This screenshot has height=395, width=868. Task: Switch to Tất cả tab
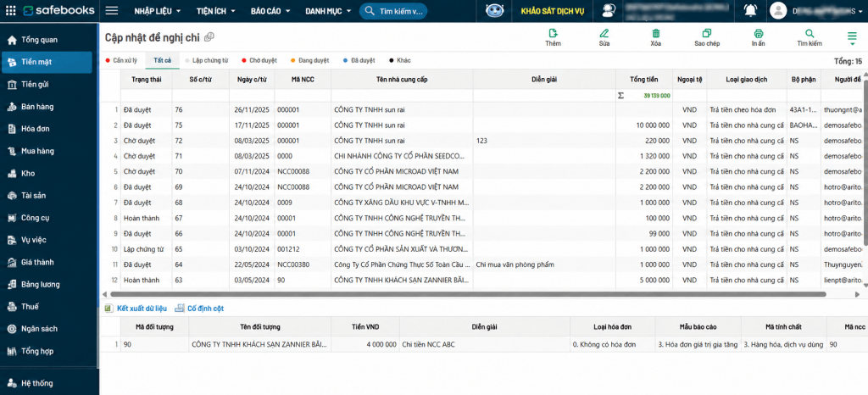pyautogui.click(x=163, y=60)
